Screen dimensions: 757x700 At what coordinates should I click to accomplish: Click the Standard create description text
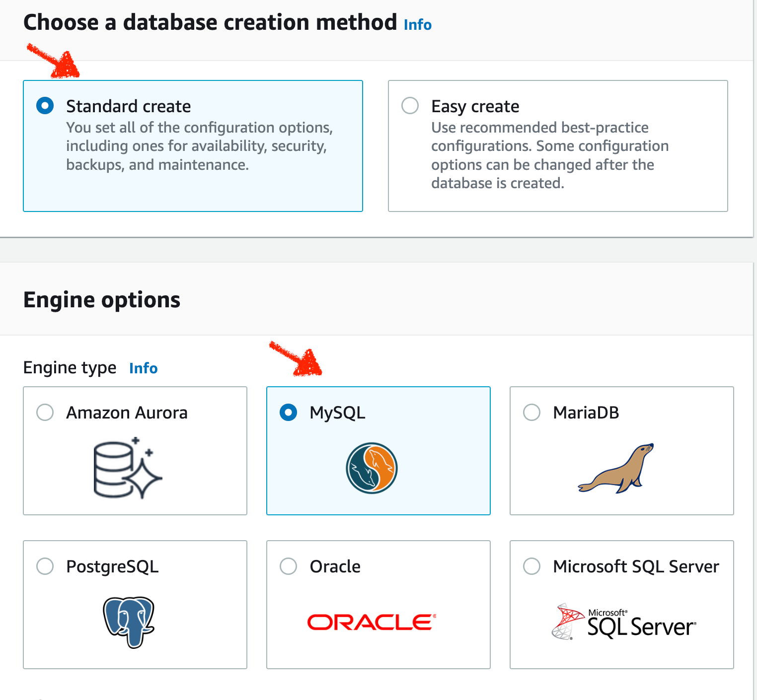coord(199,146)
